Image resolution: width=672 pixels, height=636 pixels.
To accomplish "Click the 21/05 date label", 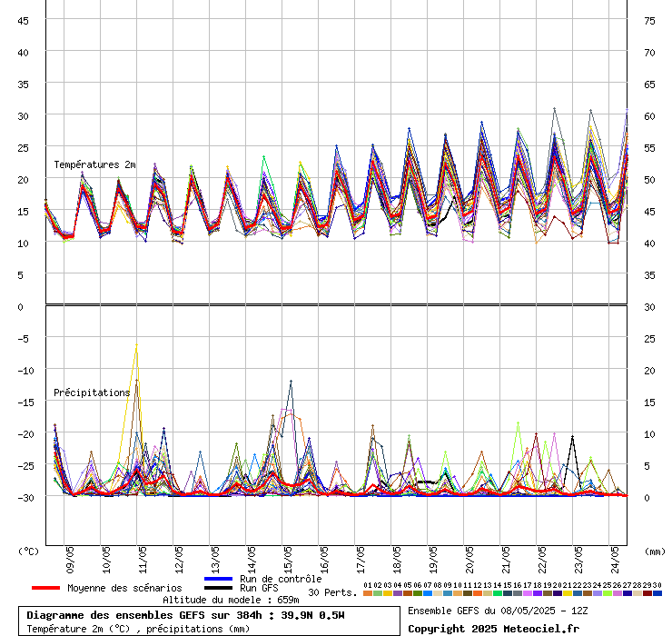I will [x=506, y=560].
